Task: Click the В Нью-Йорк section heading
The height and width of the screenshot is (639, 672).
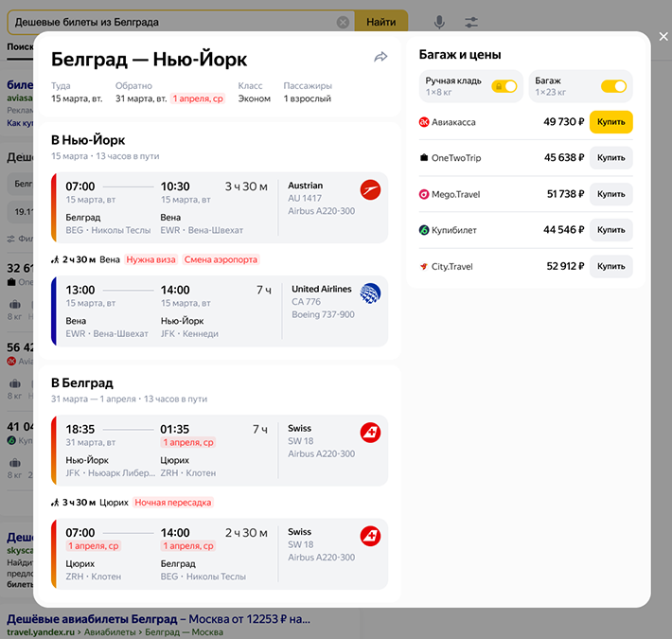Action: (x=88, y=140)
